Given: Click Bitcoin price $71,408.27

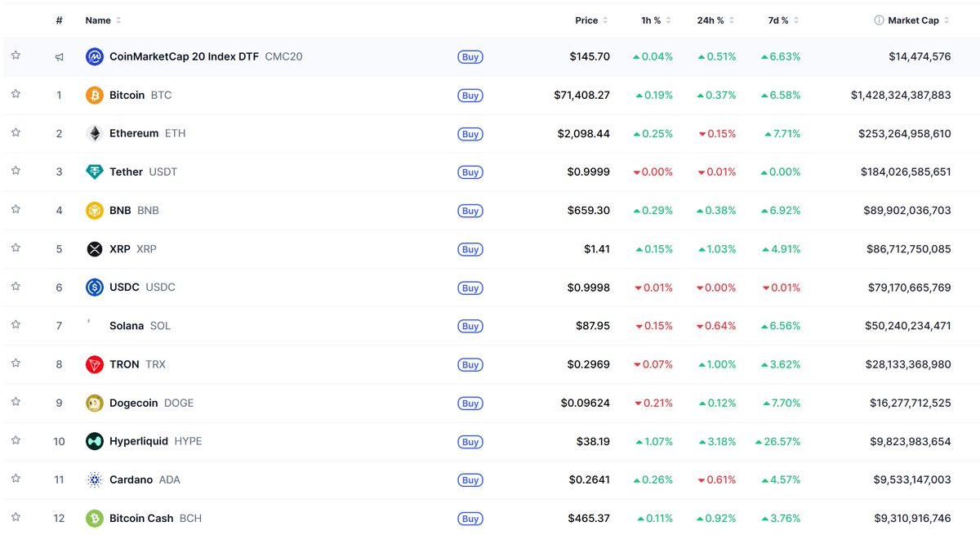Looking at the screenshot, I should [x=581, y=96].
